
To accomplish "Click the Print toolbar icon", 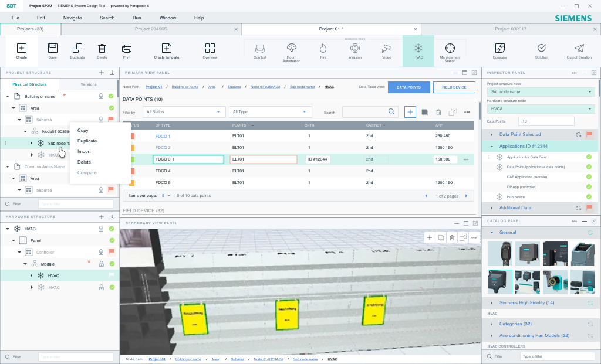I will point(127,48).
